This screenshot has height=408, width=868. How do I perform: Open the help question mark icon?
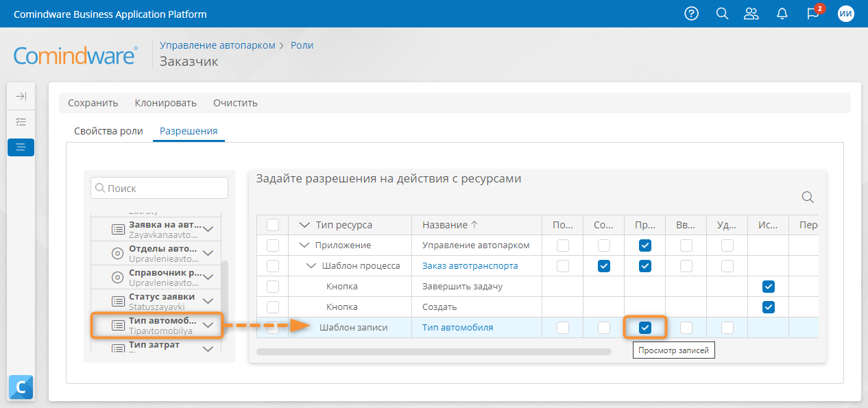tap(692, 14)
